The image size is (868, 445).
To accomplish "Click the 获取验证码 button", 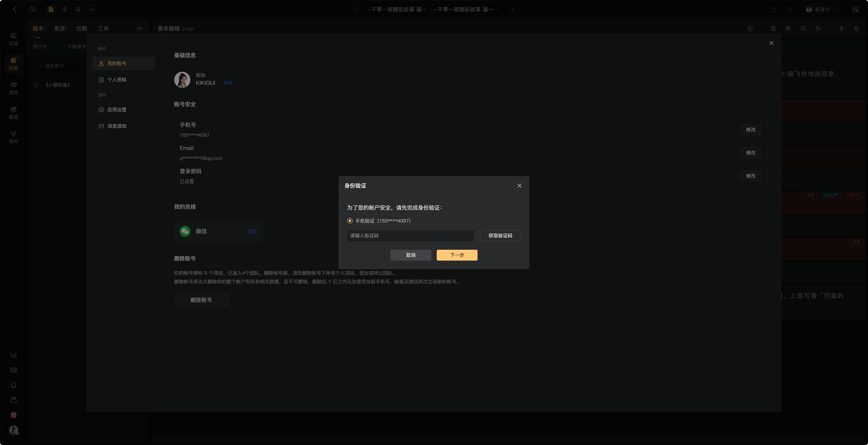I will coord(500,236).
